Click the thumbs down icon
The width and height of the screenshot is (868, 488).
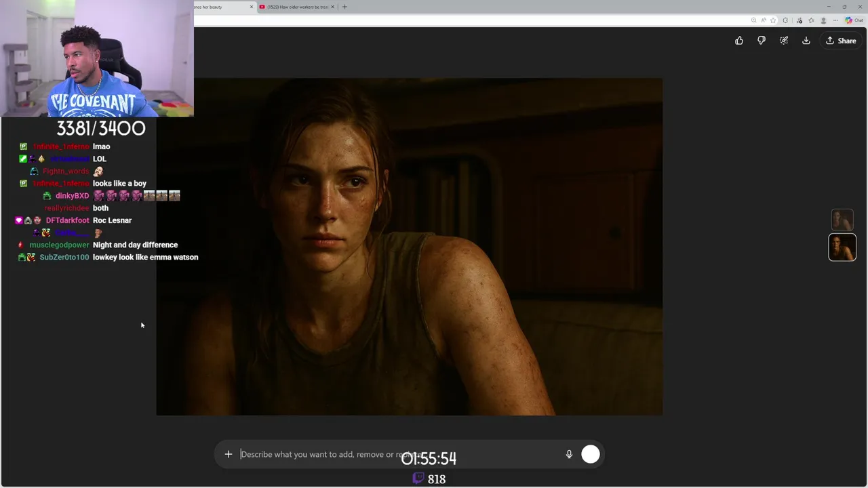tap(762, 41)
